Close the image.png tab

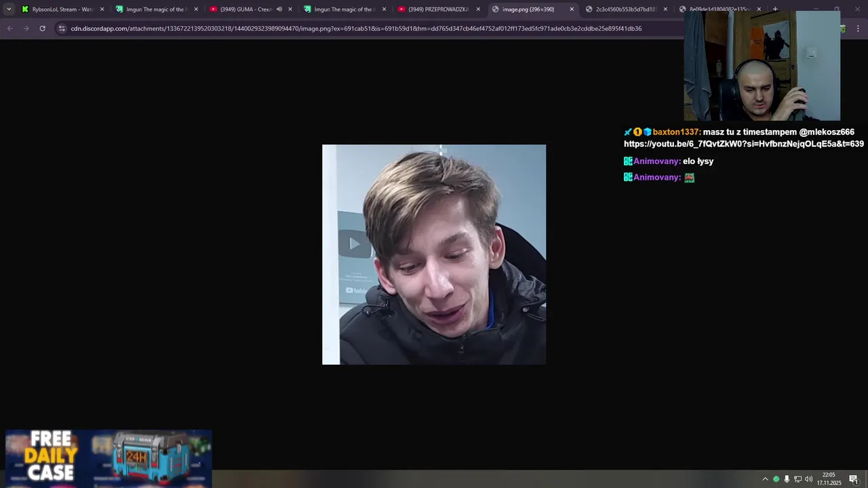[572, 9]
